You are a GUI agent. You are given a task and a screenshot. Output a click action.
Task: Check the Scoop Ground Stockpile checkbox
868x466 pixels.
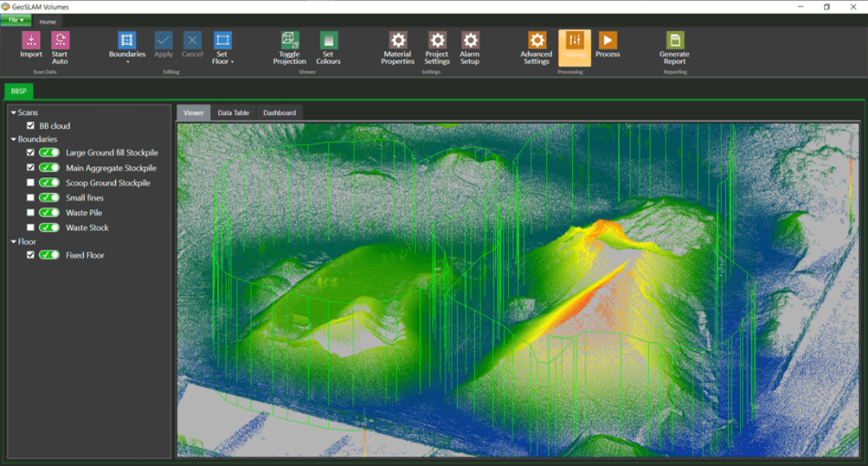pos(30,182)
